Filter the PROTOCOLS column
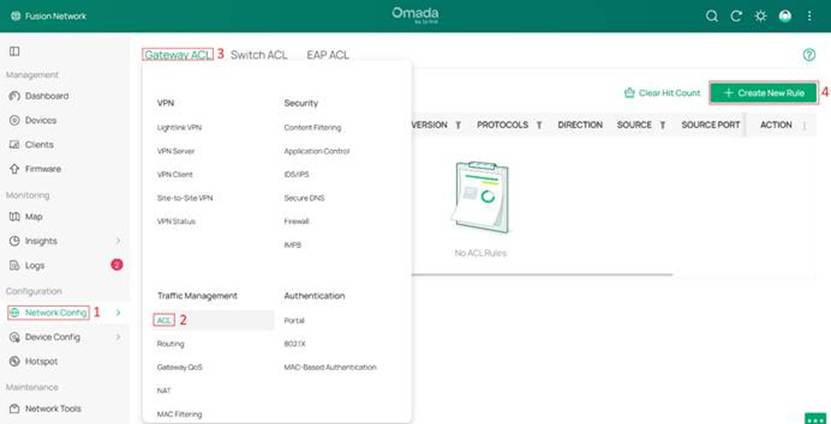831x424 pixels. coord(539,125)
